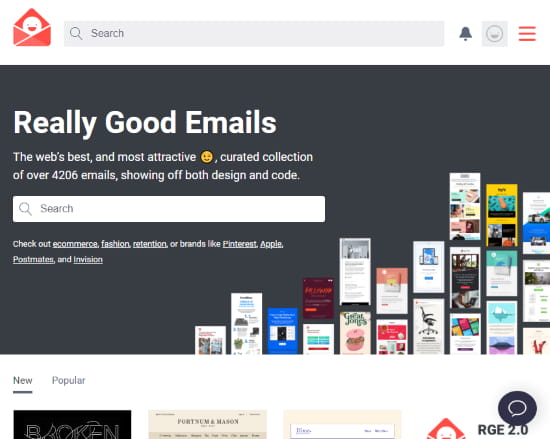
Task: Open the Fortnum & Mason email thumbnail
Action: 208,424
